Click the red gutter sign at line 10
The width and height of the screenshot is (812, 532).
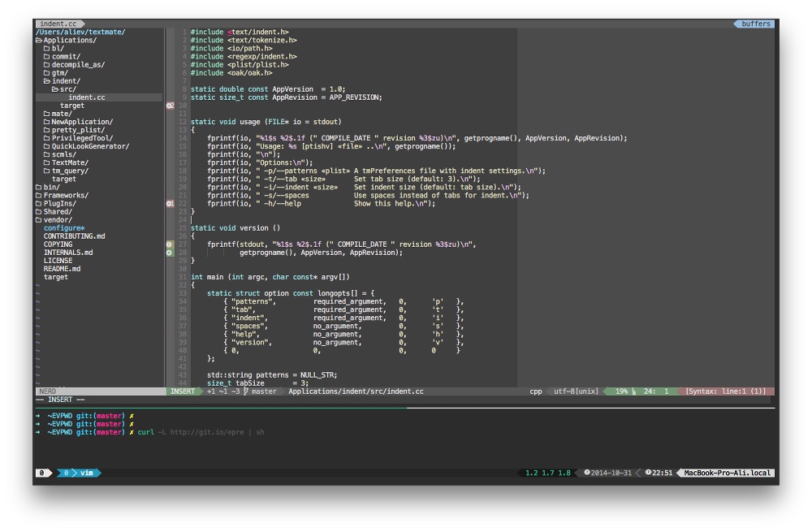point(170,106)
